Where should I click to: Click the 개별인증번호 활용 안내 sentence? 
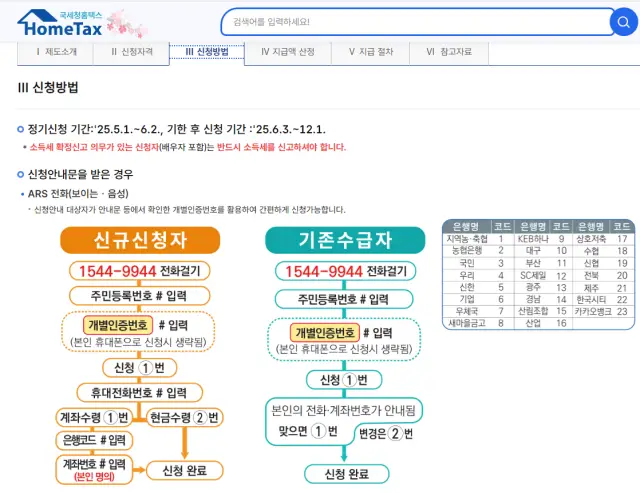coord(189,210)
